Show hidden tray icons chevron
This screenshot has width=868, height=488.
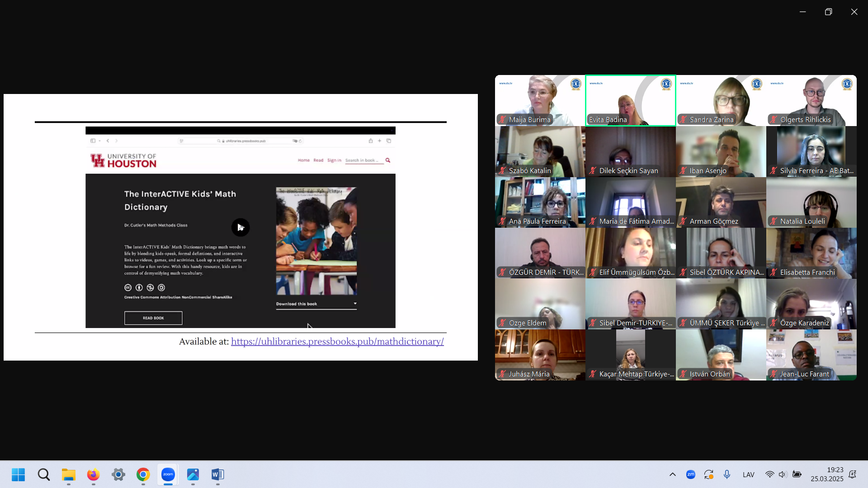[672, 474]
